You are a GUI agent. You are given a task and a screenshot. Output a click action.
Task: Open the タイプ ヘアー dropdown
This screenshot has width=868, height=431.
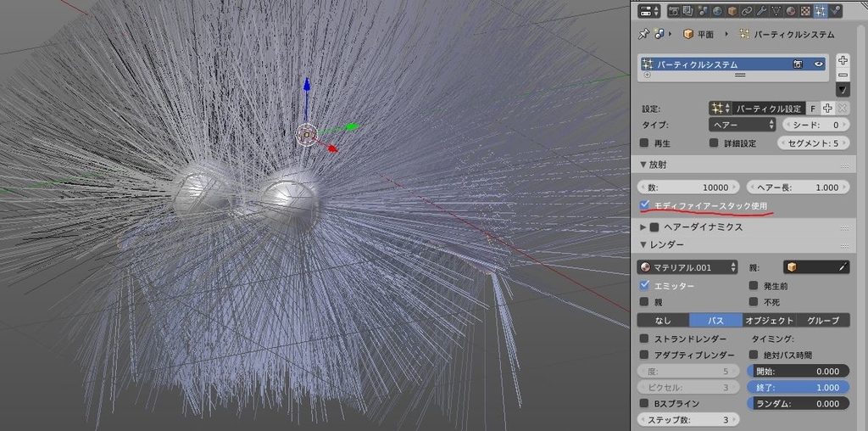(x=743, y=126)
